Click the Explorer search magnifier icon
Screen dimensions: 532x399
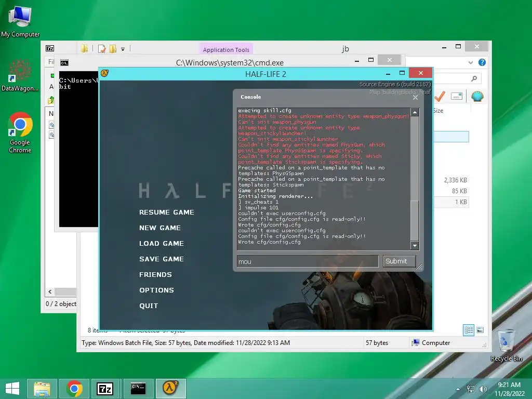(474, 79)
